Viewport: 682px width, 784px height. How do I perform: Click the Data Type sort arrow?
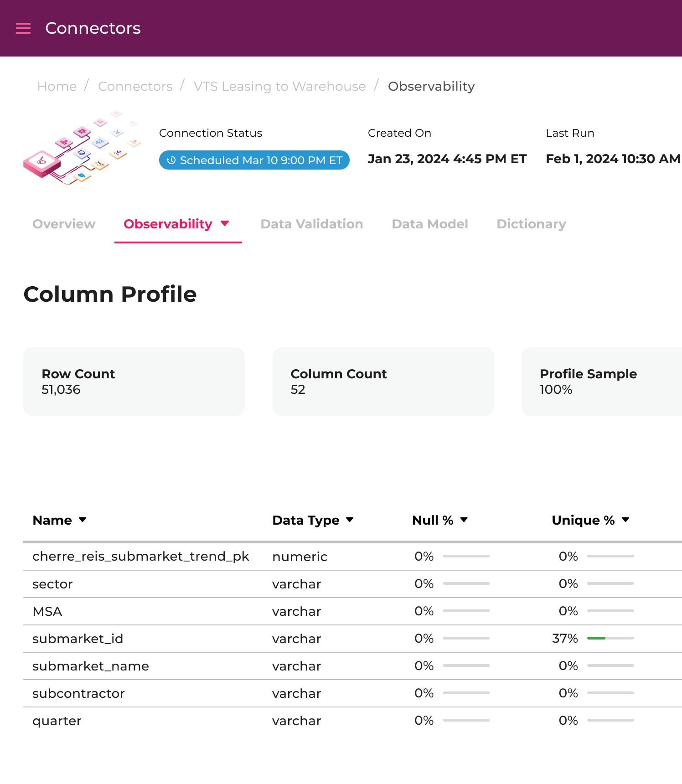pos(350,520)
